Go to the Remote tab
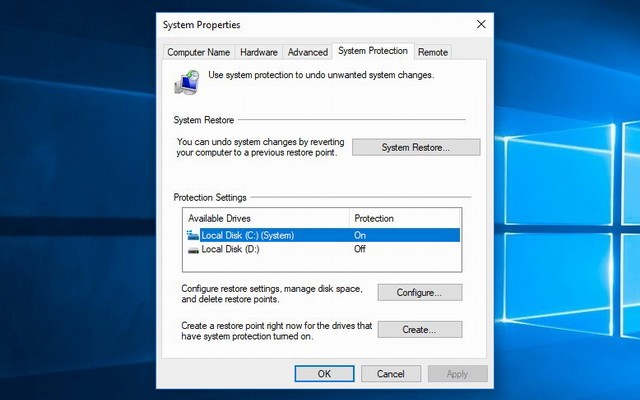The height and width of the screenshot is (400, 640). click(433, 52)
